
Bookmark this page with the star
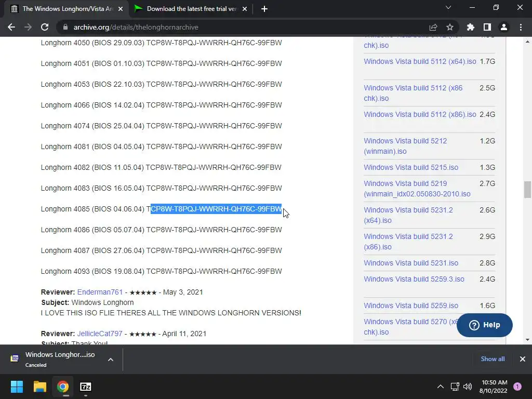pyautogui.click(x=450, y=27)
